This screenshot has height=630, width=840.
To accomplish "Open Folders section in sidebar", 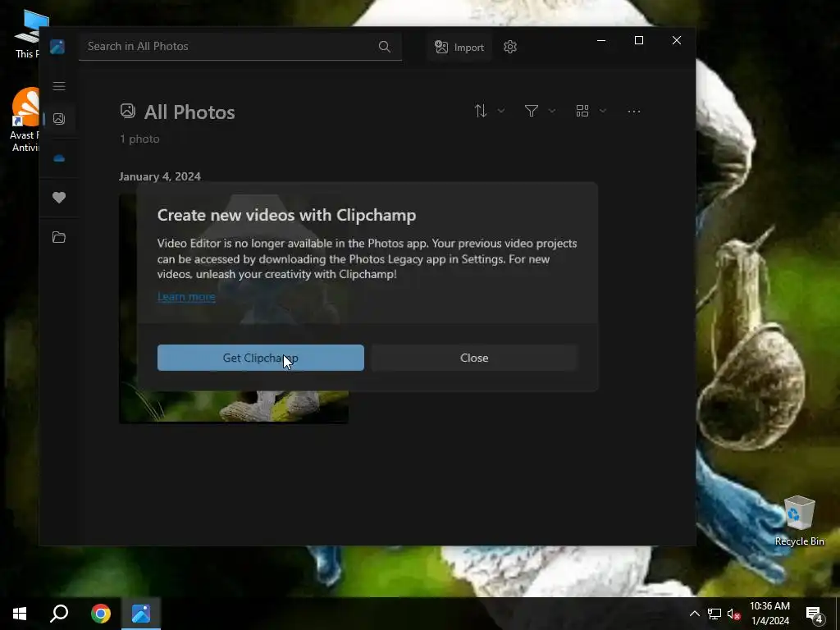I will 59,237.
